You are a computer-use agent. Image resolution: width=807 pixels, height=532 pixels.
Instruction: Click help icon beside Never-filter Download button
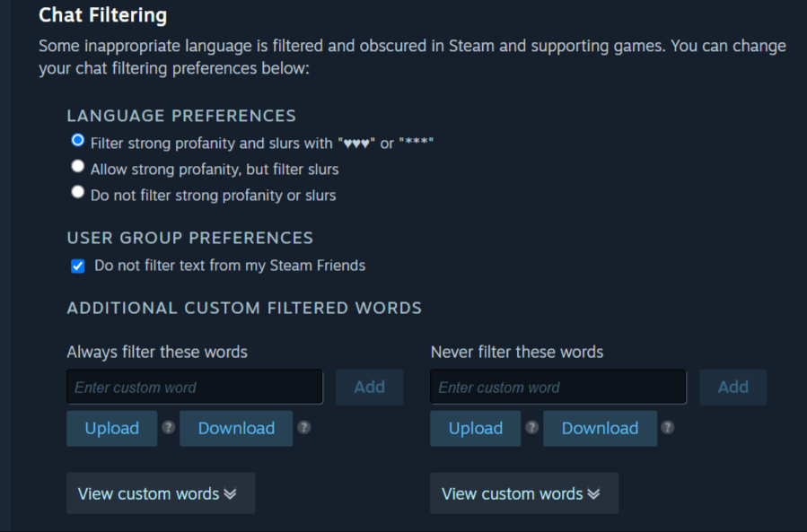668,428
